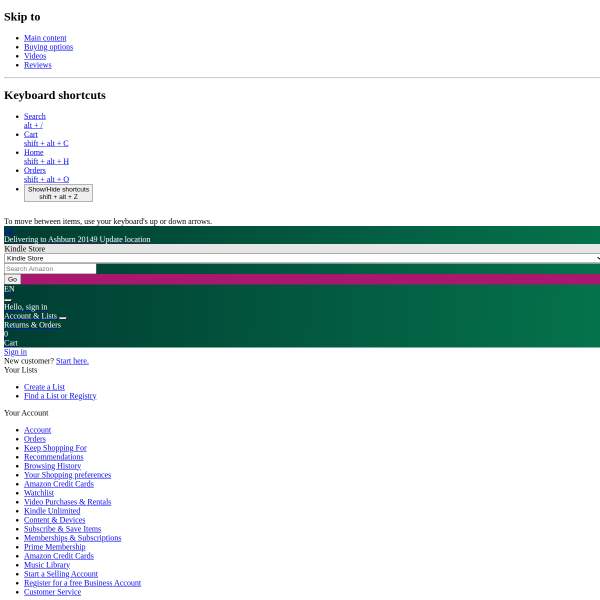Click Update location in delivery bar
600x600 pixels.
125,239
